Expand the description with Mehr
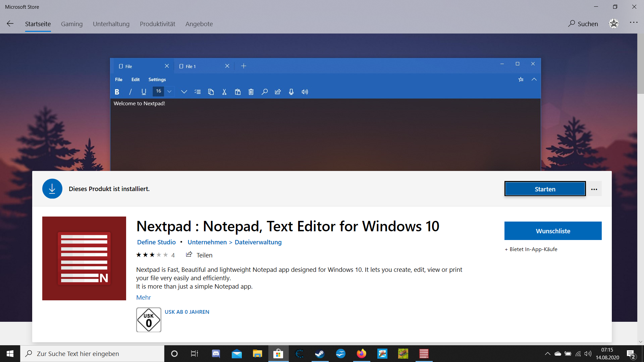Viewport: 644px width, 362px height. pyautogui.click(x=144, y=297)
